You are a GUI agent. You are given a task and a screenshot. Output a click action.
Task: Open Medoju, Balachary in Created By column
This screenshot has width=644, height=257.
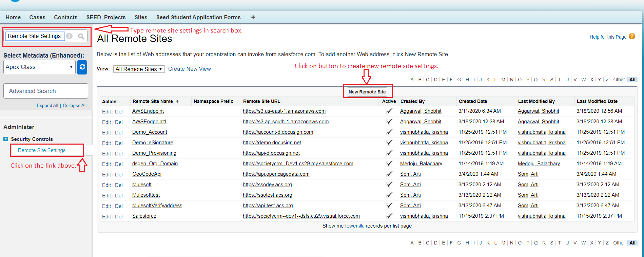(421, 164)
